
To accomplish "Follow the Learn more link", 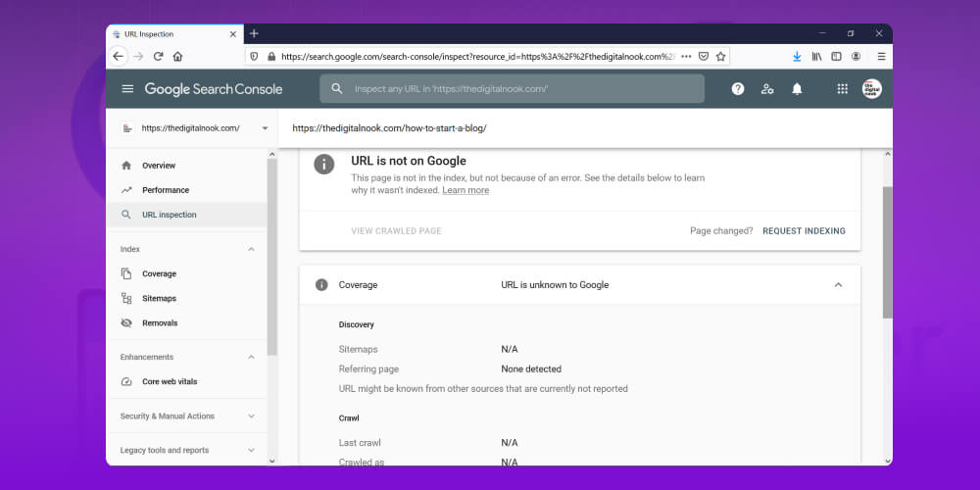I will [x=465, y=190].
